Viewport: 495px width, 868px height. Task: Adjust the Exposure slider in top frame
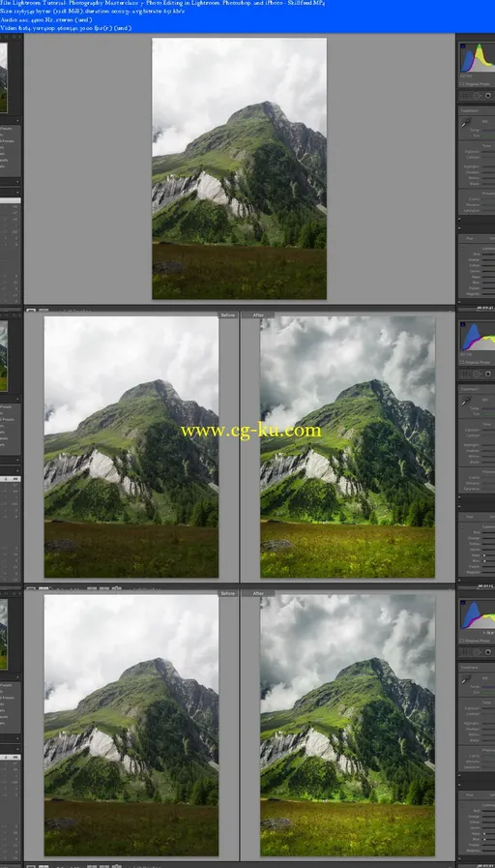[488, 152]
